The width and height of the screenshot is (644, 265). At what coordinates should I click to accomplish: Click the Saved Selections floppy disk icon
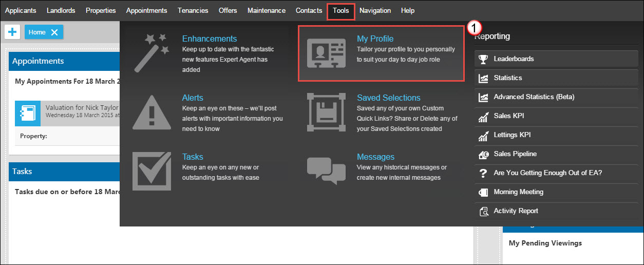point(326,112)
